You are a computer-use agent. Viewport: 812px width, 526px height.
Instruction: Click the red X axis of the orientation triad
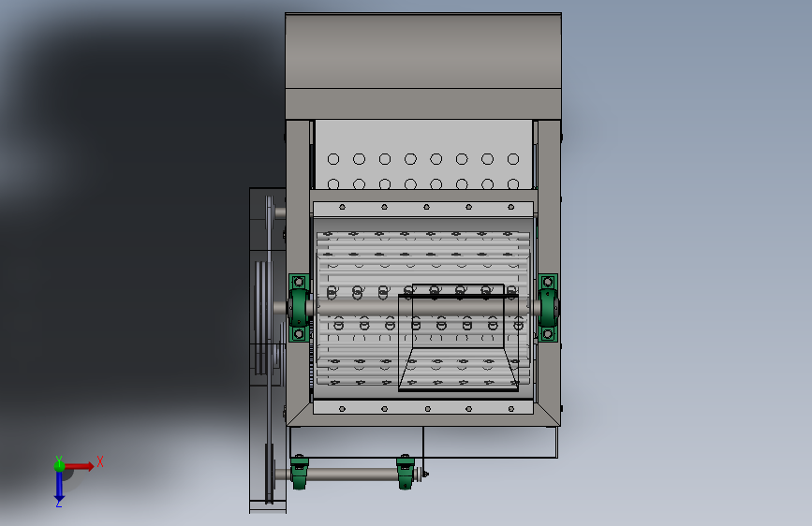click(x=79, y=466)
